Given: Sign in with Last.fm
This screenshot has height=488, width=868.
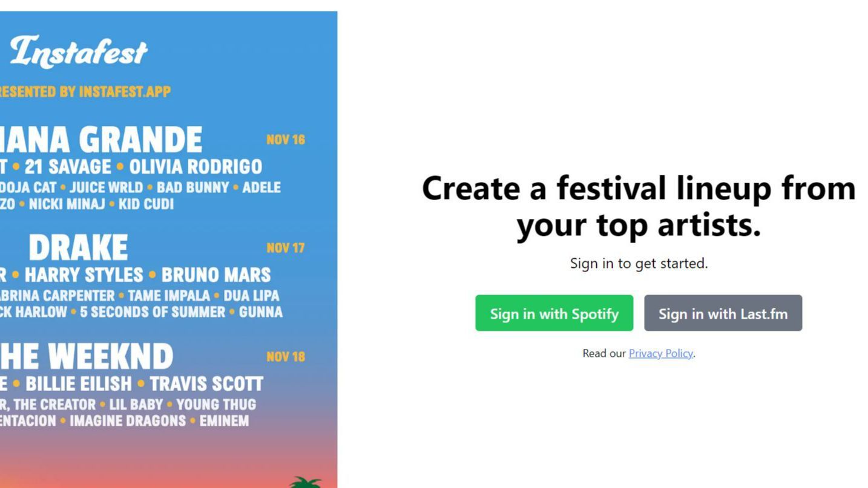Looking at the screenshot, I should pos(723,313).
